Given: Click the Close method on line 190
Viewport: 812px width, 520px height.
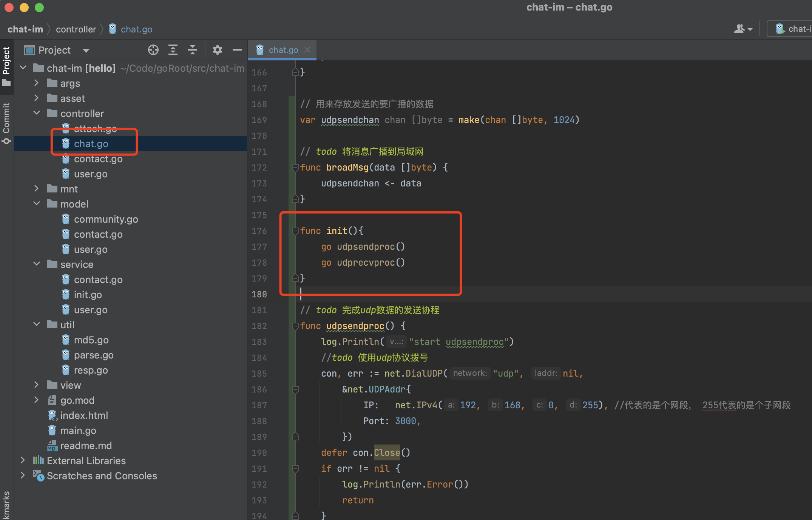Looking at the screenshot, I should [387, 452].
